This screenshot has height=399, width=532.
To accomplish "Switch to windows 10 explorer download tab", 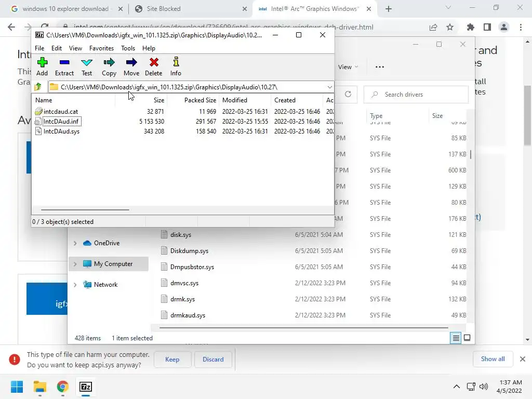I will (x=65, y=9).
